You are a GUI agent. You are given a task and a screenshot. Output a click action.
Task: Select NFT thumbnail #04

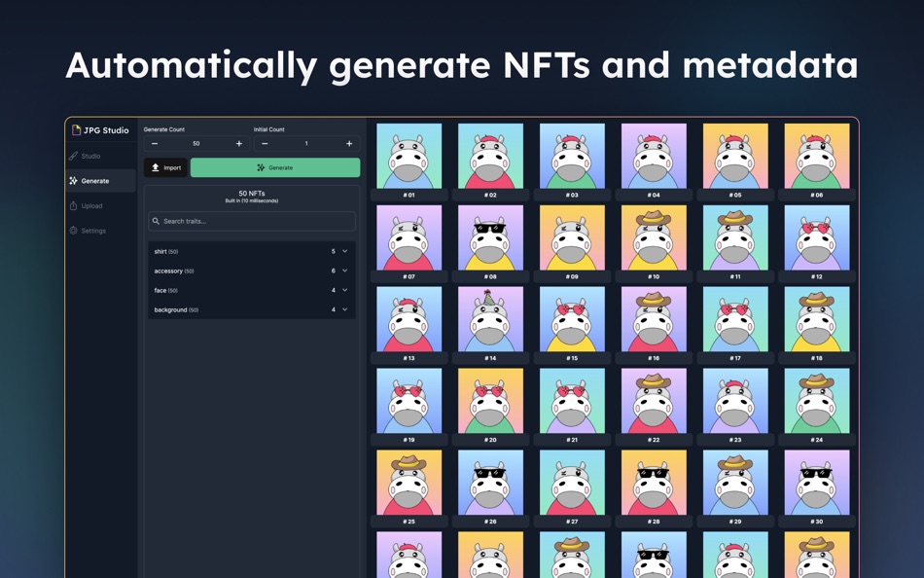click(654, 157)
